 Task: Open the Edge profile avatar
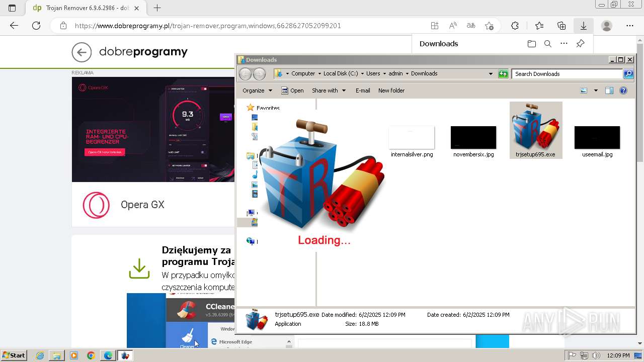point(607,26)
